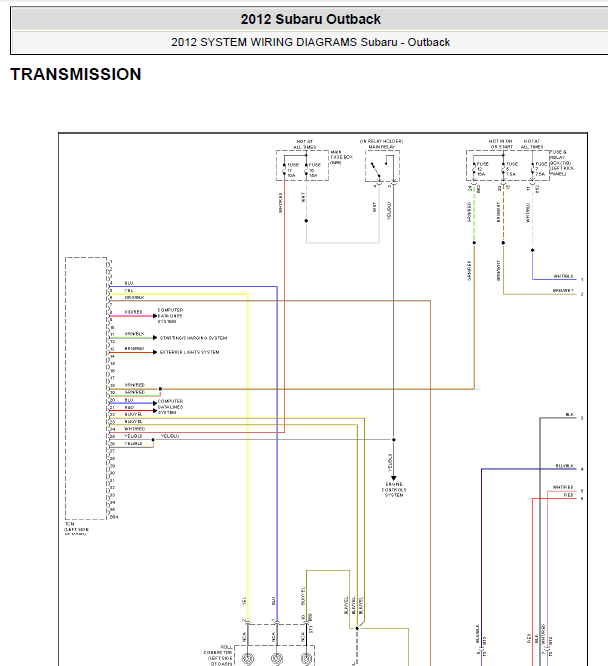The image size is (608, 666).
Task: Click the 'JOINT CONNECTOR' label at bottom
Action: coord(219,655)
